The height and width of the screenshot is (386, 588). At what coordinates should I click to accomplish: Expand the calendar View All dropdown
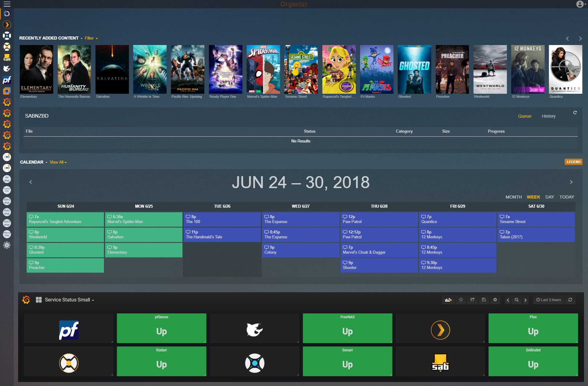pos(58,162)
